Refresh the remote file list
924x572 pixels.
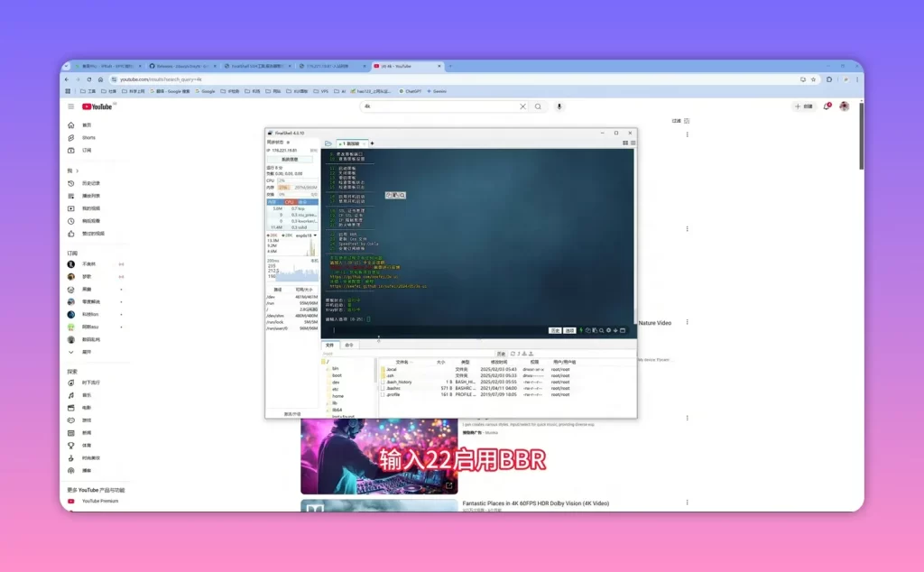click(x=513, y=354)
